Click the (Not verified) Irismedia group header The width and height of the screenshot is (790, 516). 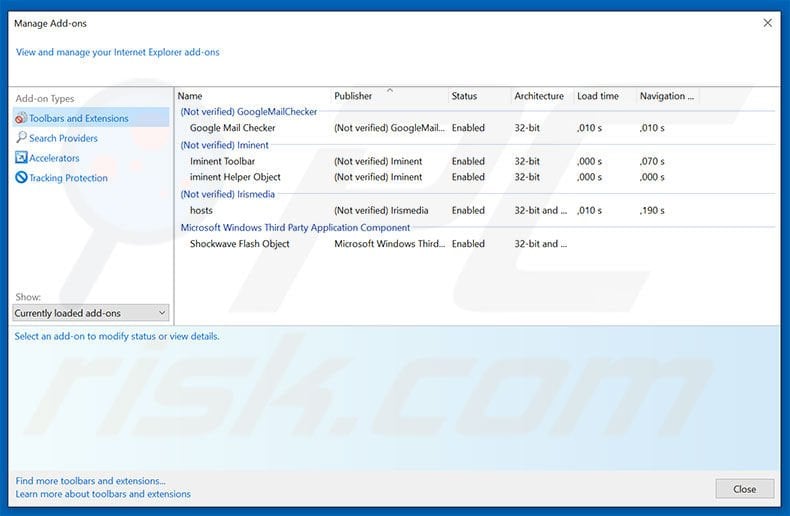coord(228,194)
